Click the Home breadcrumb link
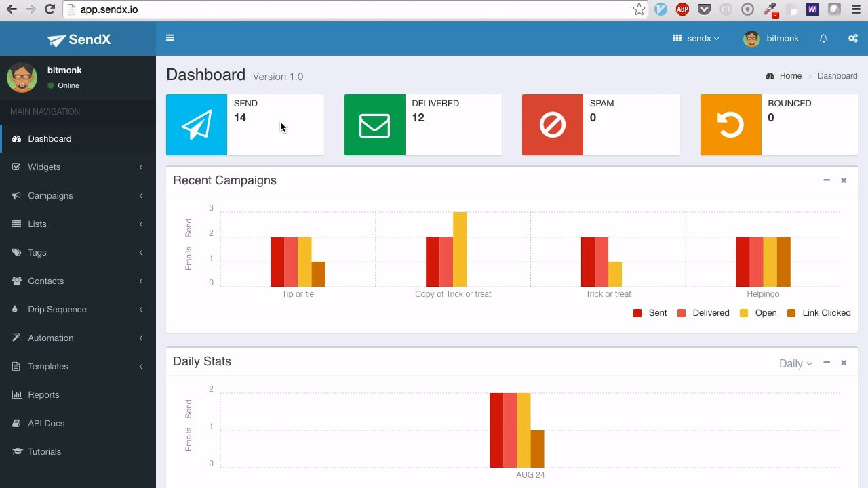 pyautogui.click(x=790, y=76)
